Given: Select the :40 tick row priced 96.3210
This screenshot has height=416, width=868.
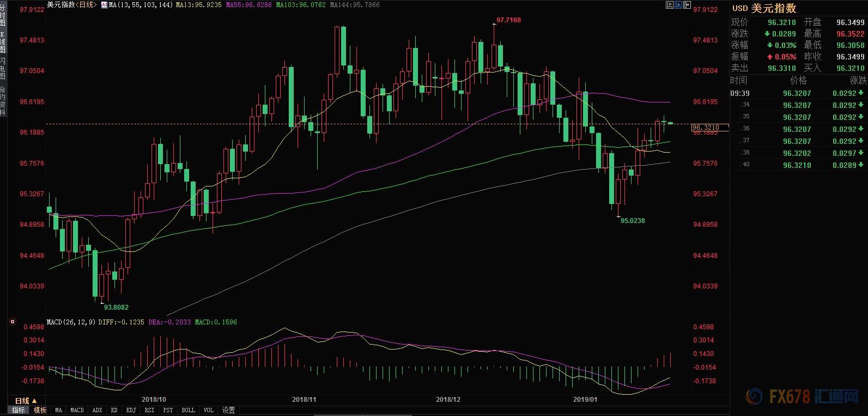Looking at the screenshot, I should [x=798, y=165].
